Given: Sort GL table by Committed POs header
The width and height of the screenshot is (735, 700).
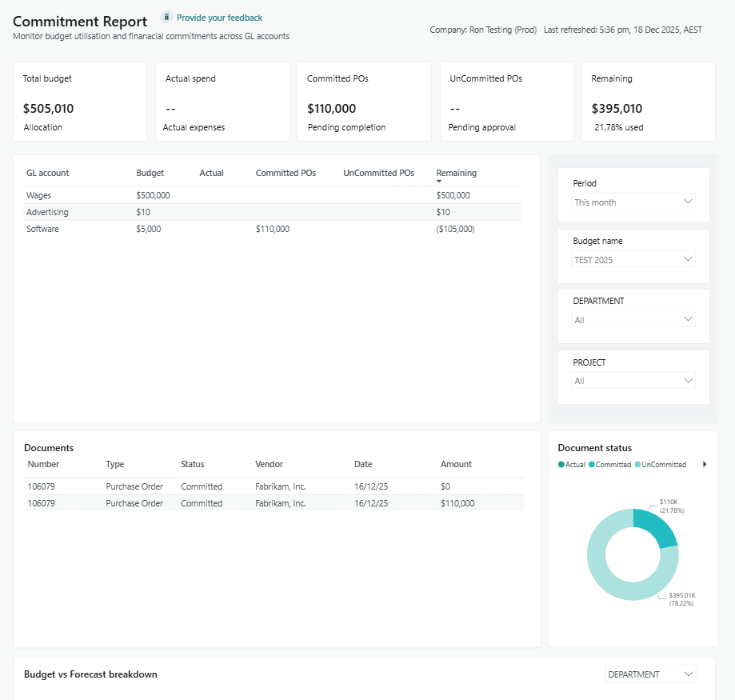Looking at the screenshot, I should click(x=286, y=173).
